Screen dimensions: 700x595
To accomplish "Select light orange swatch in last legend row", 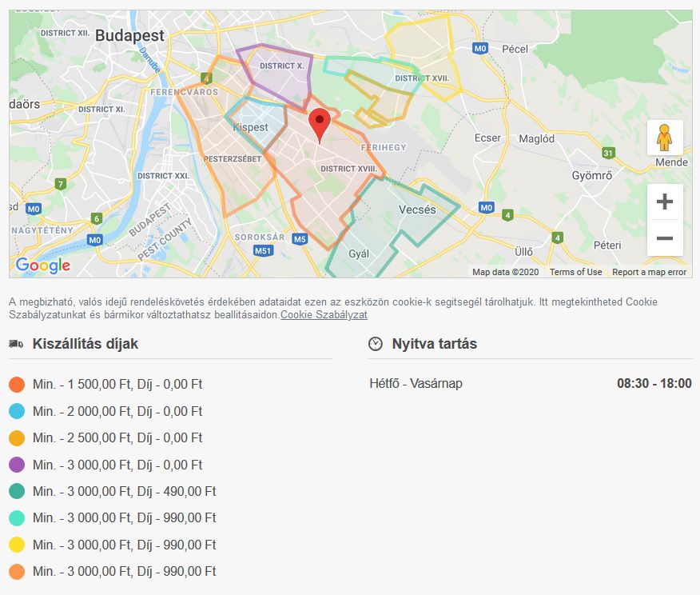I will pyautogui.click(x=17, y=572).
